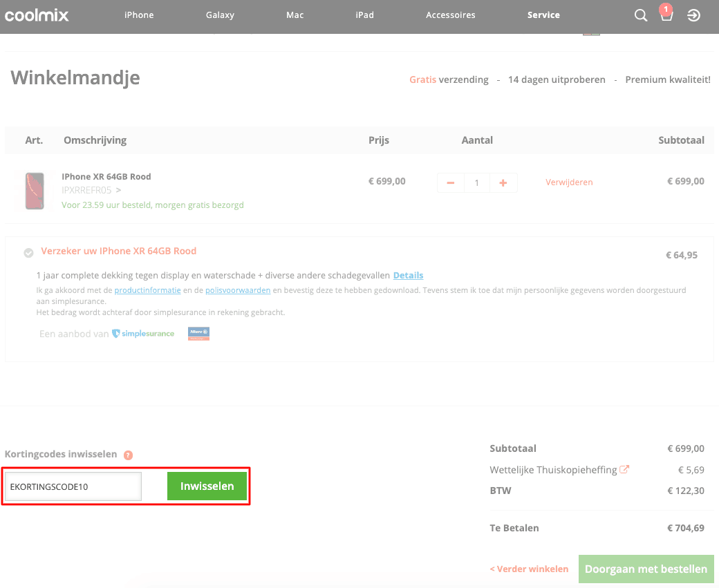Image resolution: width=719 pixels, height=588 pixels.
Task: Click the Allianz insurer badge
Action: pos(198,334)
